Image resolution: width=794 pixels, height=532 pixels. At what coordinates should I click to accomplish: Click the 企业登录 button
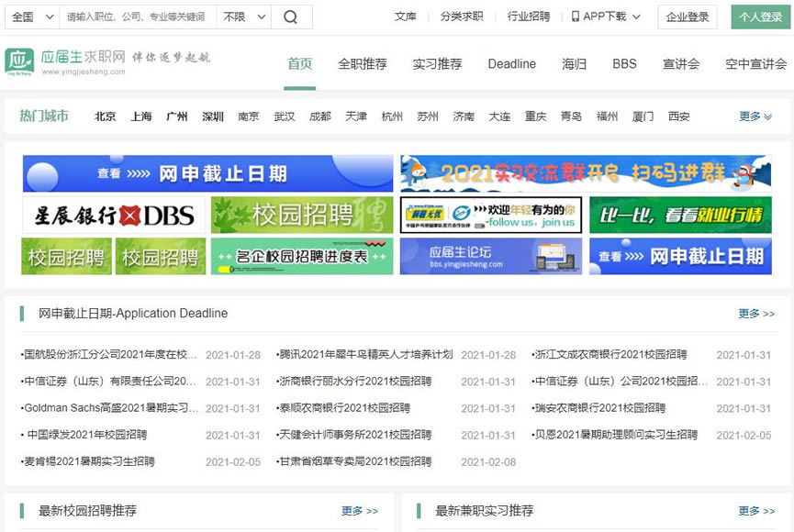tap(688, 17)
